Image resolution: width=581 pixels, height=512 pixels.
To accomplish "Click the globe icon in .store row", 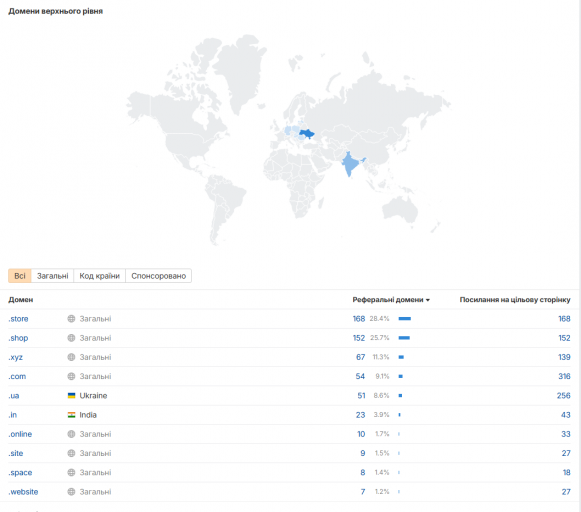I will [71, 319].
